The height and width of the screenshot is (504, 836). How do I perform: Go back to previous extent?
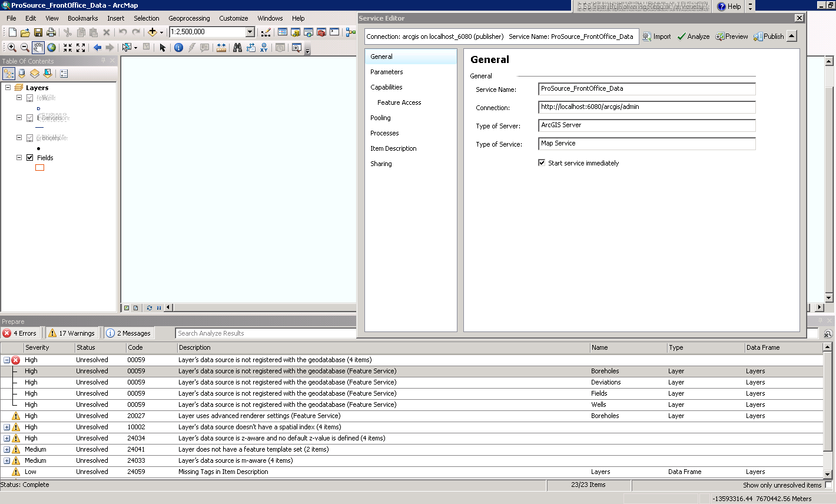[97, 48]
